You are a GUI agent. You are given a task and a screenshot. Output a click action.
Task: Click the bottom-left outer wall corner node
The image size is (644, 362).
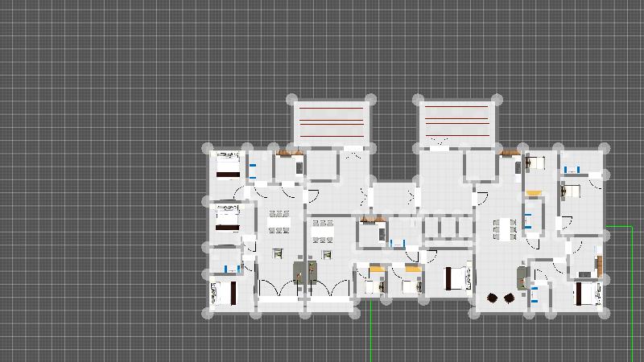(x=206, y=313)
